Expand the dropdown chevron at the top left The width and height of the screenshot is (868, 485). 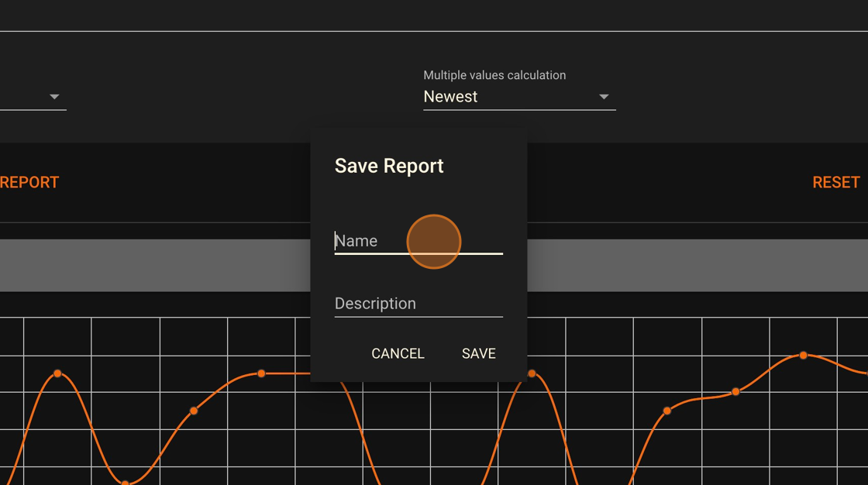(54, 96)
